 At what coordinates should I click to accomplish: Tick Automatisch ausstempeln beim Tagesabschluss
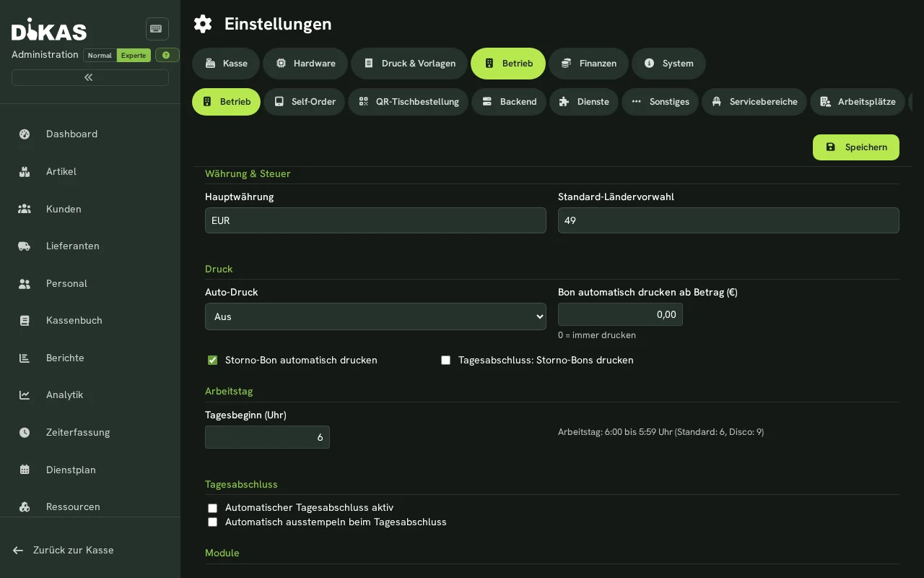(212, 522)
